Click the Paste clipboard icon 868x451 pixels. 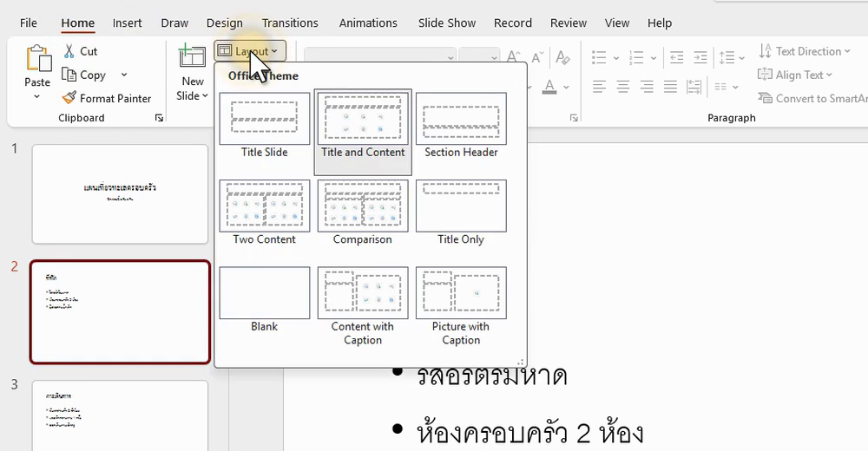[x=37, y=58]
